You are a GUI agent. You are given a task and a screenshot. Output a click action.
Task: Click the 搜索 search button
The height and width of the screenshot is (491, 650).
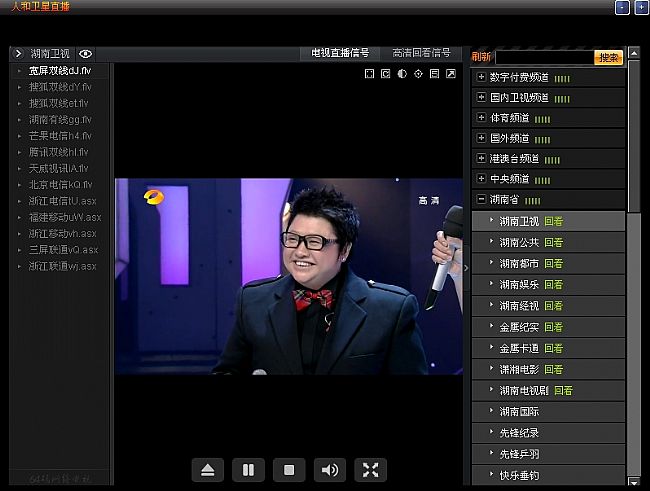[609, 58]
